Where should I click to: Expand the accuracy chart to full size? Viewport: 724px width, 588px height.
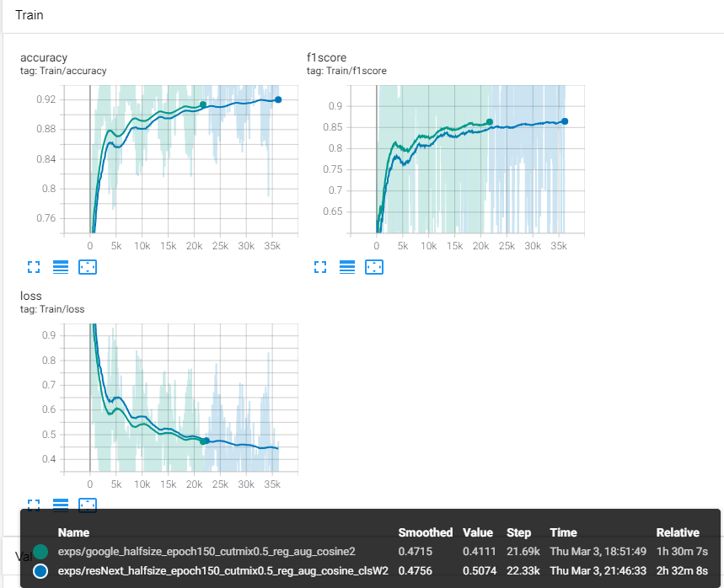34,267
